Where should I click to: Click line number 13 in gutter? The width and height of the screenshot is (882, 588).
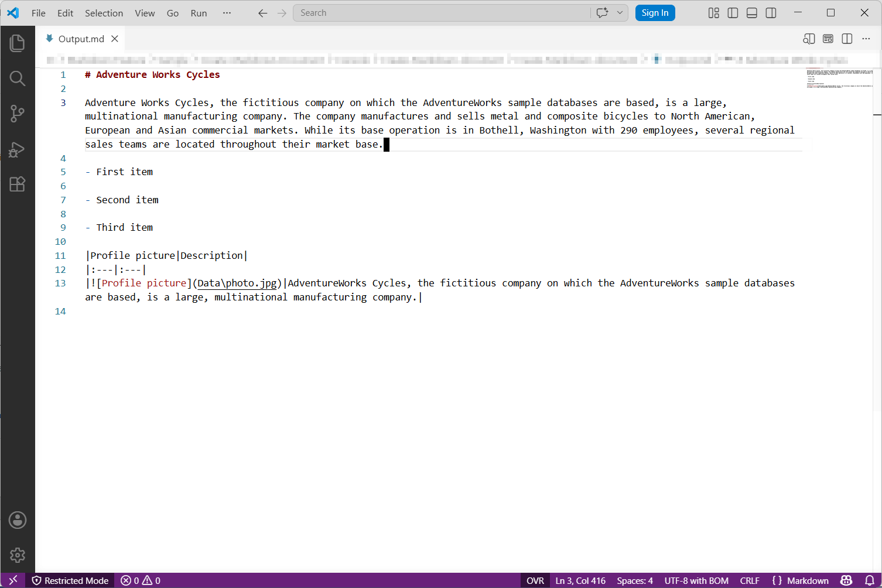pos(60,283)
